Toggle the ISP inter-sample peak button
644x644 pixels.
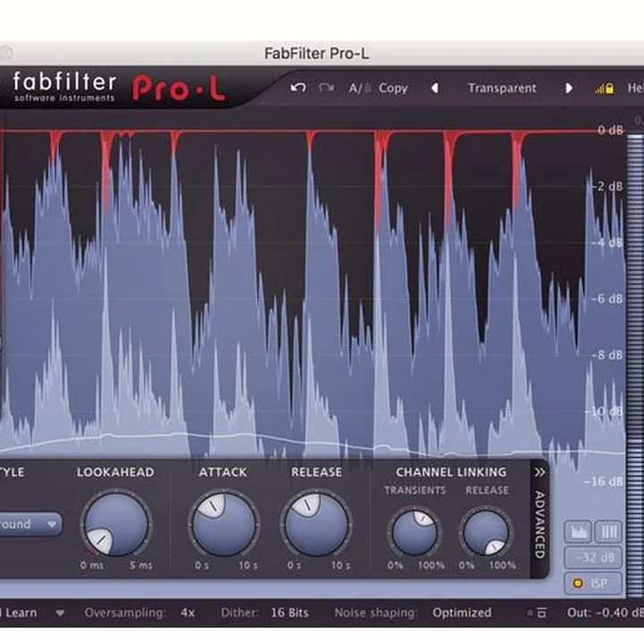(x=593, y=583)
